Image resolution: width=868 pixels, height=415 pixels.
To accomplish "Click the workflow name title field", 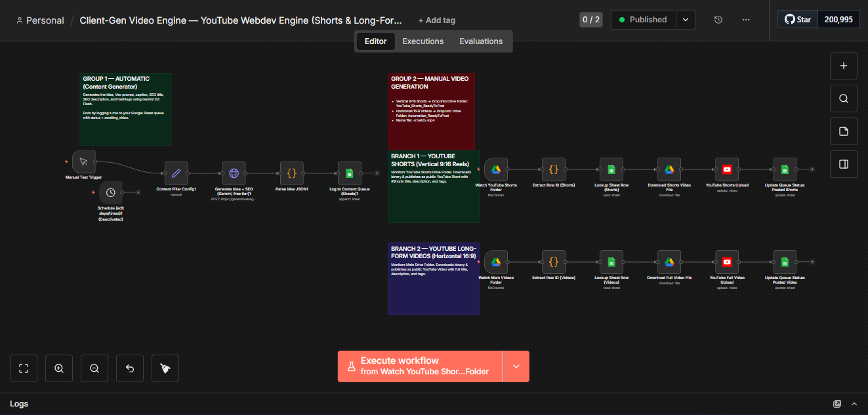I will coord(241,20).
